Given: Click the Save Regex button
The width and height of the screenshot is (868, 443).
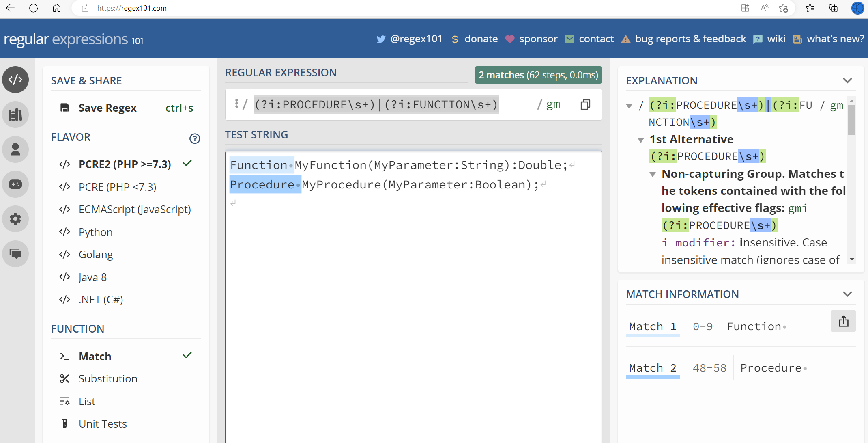Looking at the screenshot, I should 107,108.
